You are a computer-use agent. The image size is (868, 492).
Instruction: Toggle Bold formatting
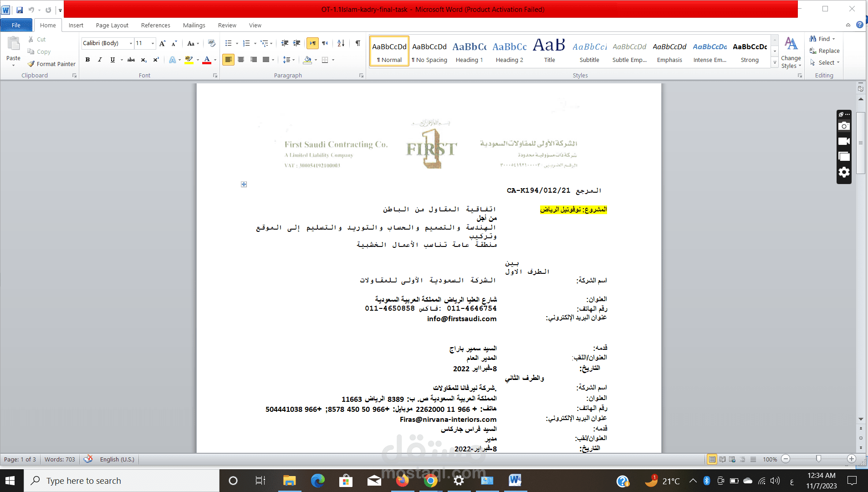tap(87, 60)
